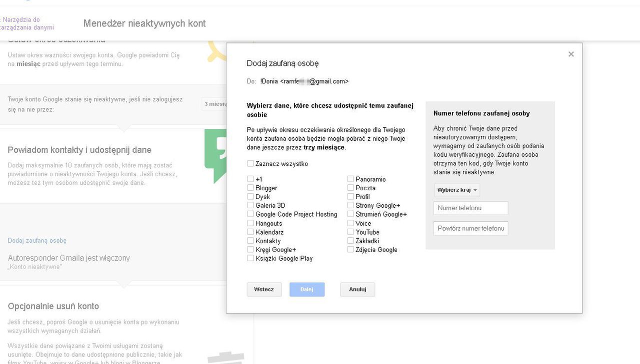Click the Powtórz numer telefonu field
Image resolution: width=640 pixels, height=364 pixels.
pos(471,228)
